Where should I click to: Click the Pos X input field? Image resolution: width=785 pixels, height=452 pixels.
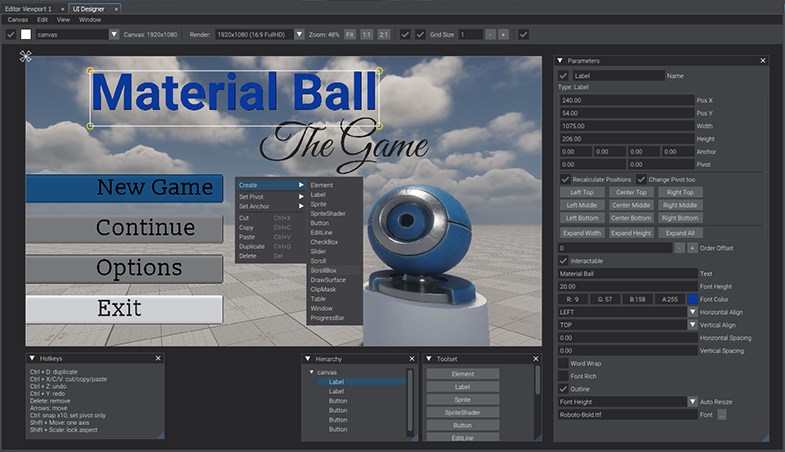[625, 101]
